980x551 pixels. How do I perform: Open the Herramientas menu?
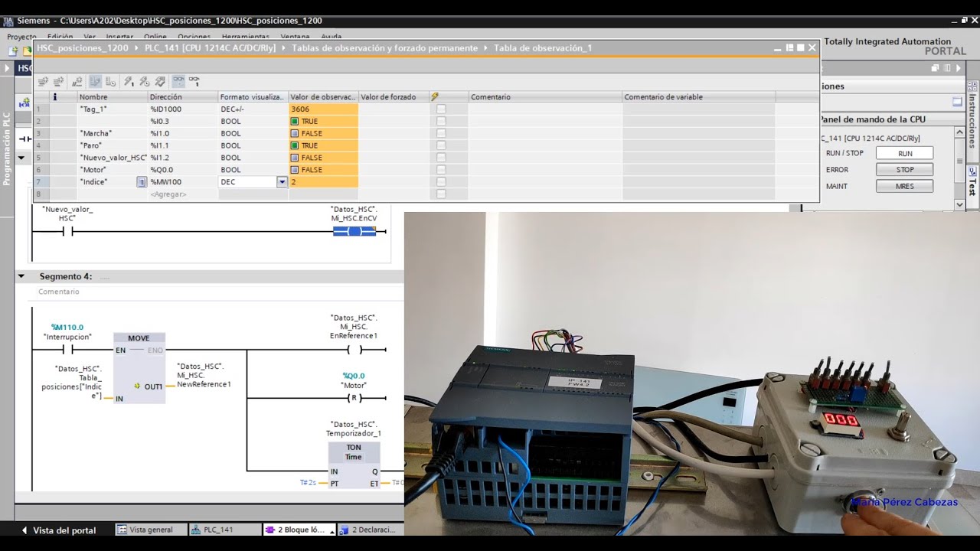pyautogui.click(x=245, y=37)
